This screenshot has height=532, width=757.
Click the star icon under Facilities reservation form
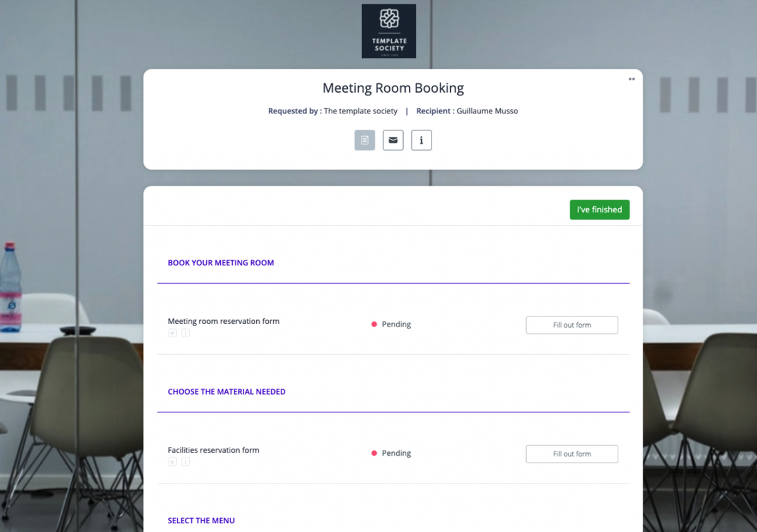click(x=172, y=461)
